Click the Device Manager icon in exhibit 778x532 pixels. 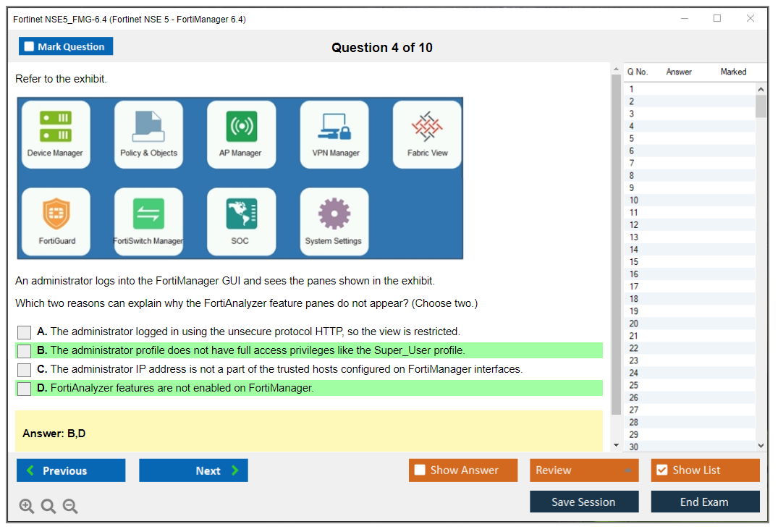click(55, 127)
